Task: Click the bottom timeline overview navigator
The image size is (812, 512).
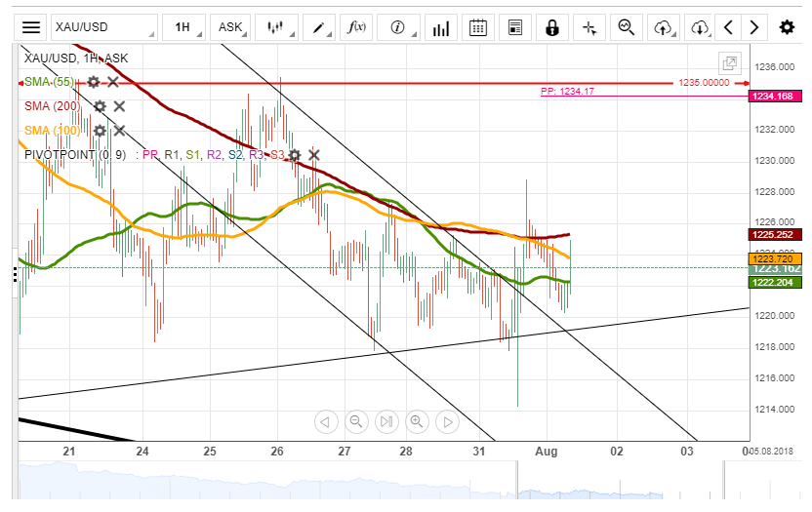Action: (390, 484)
